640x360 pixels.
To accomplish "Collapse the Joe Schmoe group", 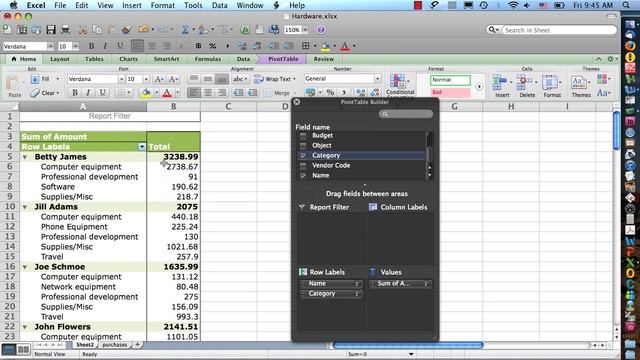I will (25, 267).
